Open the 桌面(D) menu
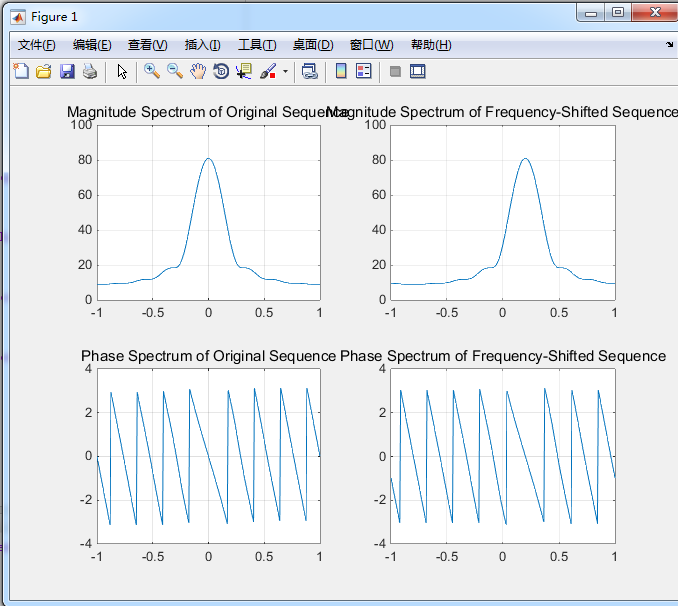 [x=313, y=45]
